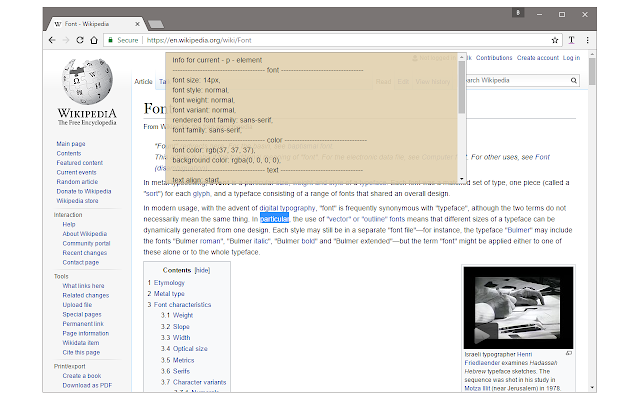Viewport: 640px width, 400px height.
Task: Click the Log in link
Action: [x=571, y=58]
